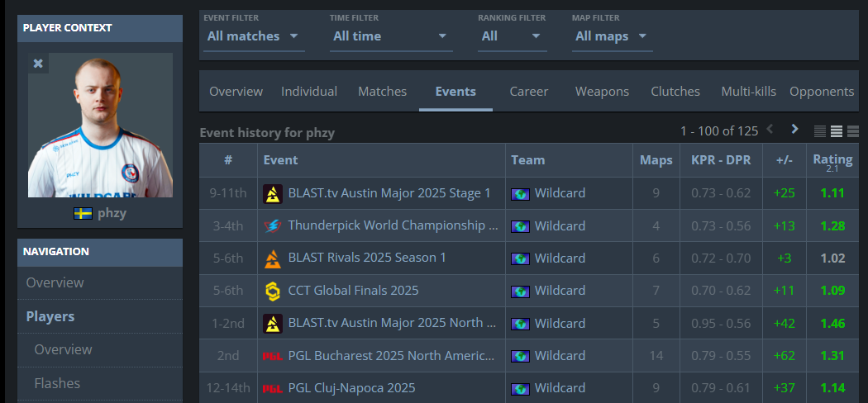Viewport: 868px width, 403px height.
Task: Open CCT Global Finals 2025 event
Action: (353, 290)
